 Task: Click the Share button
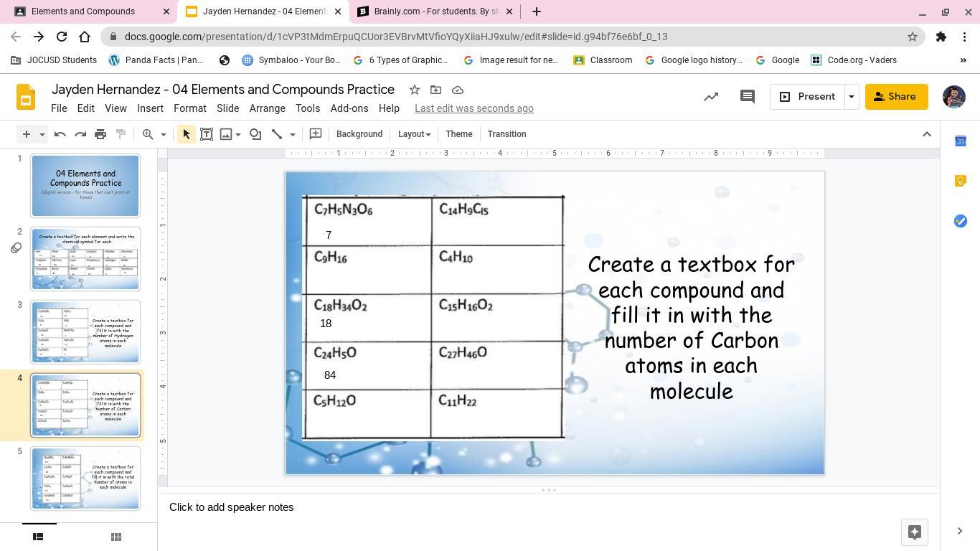click(896, 97)
